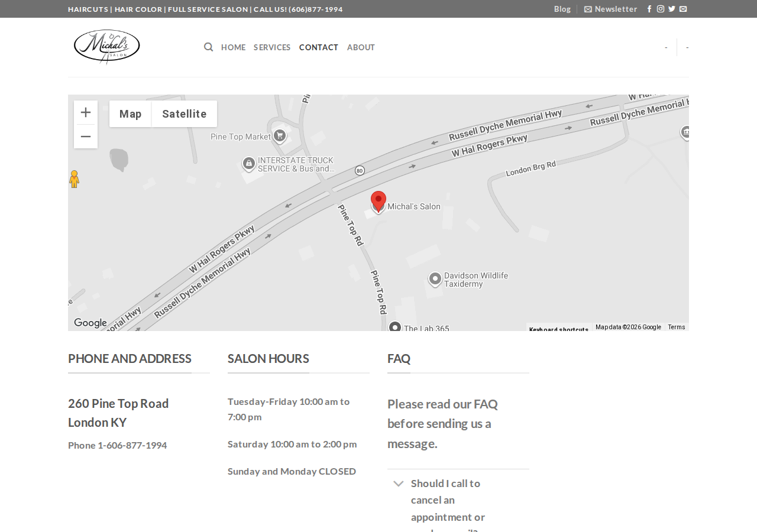
Task: Click the red Michal's Salon map pin
Action: click(378, 201)
